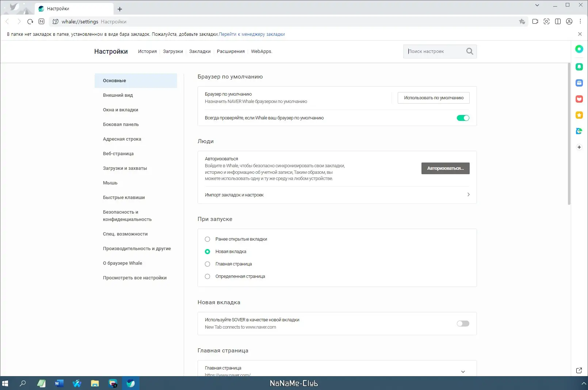Activate split screen mode from the toolbar
The height and width of the screenshot is (390, 588).
click(558, 22)
